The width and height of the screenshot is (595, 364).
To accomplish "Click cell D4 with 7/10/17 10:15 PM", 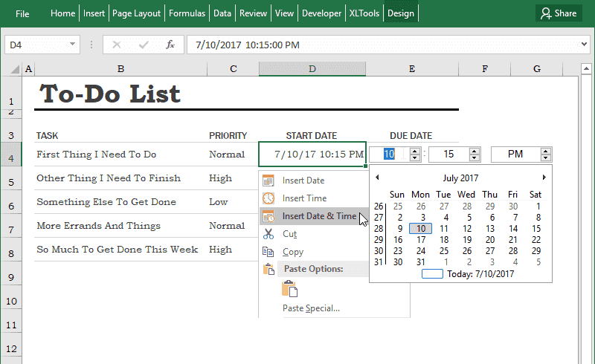I will pos(312,155).
